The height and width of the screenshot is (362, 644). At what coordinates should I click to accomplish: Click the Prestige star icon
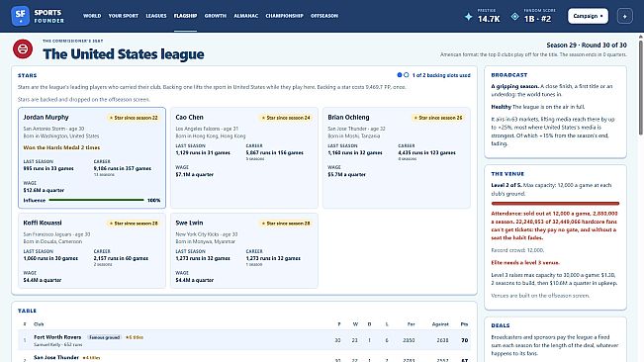point(468,17)
